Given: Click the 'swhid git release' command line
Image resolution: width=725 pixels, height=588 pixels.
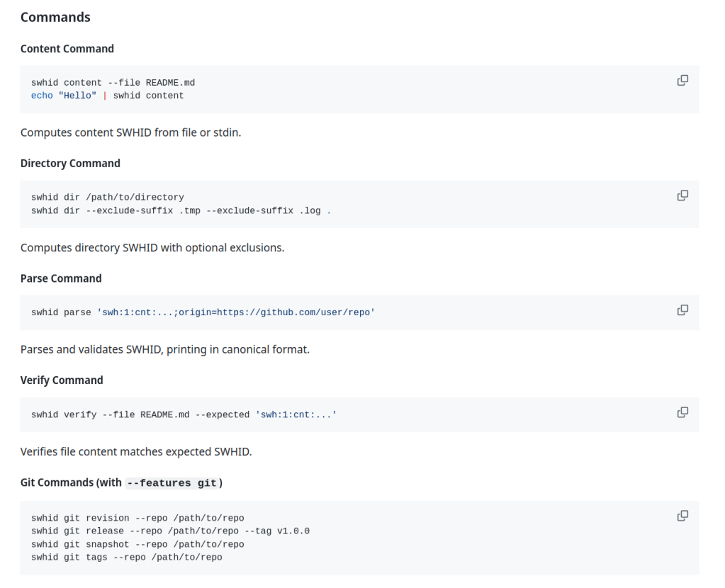Looking at the screenshot, I should pos(170,531).
